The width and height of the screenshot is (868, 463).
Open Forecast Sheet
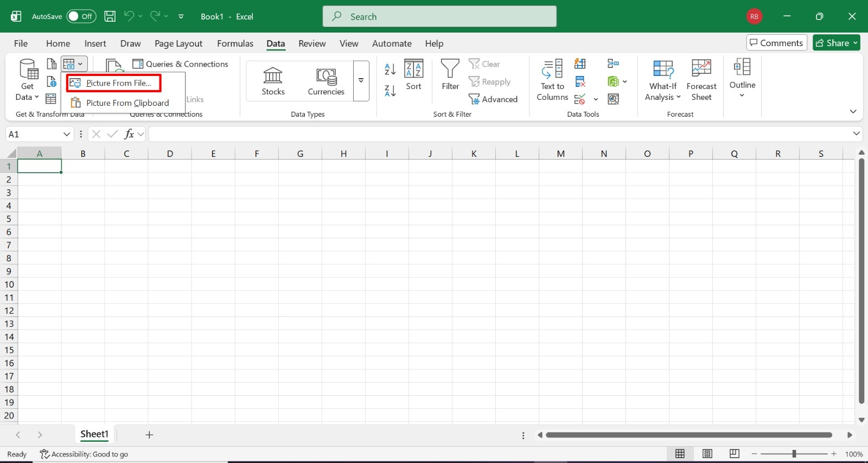click(x=701, y=80)
